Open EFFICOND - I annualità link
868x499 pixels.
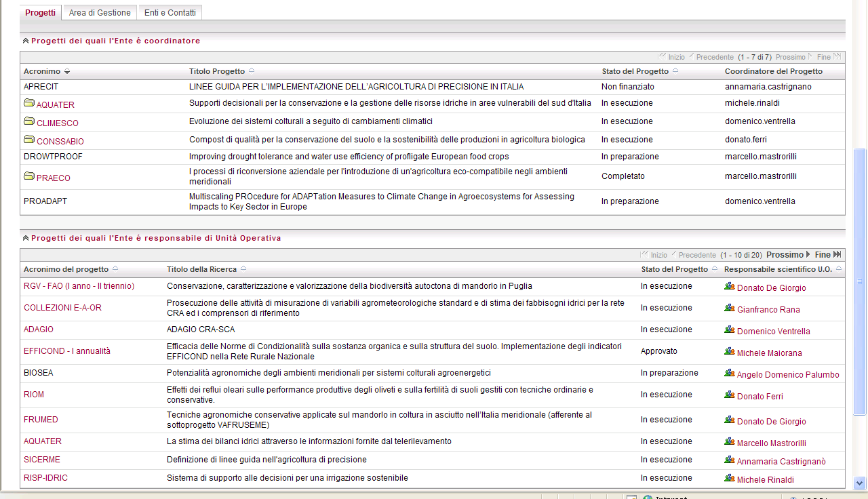[67, 351]
